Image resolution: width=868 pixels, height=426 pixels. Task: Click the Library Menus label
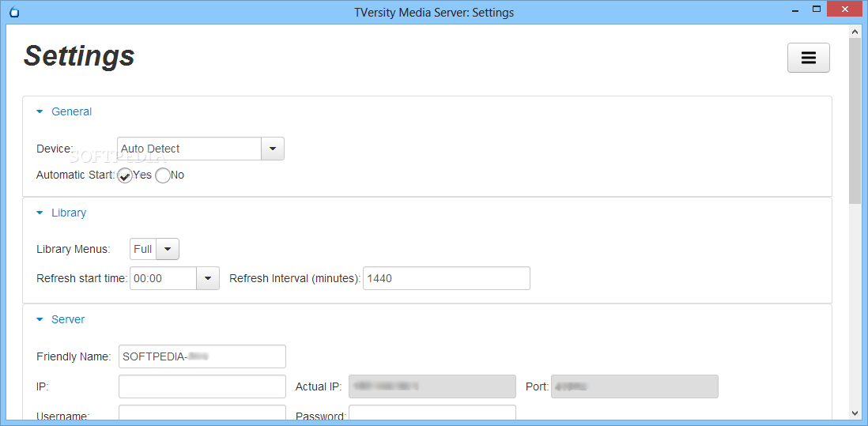pos(73,250)
